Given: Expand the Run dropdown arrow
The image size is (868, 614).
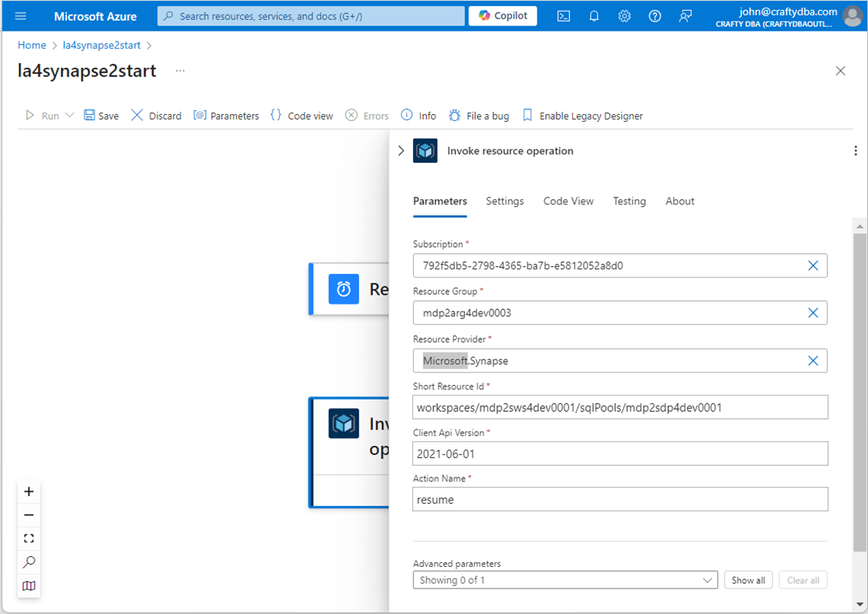Looking at the screenshot, I should (69, 115).
